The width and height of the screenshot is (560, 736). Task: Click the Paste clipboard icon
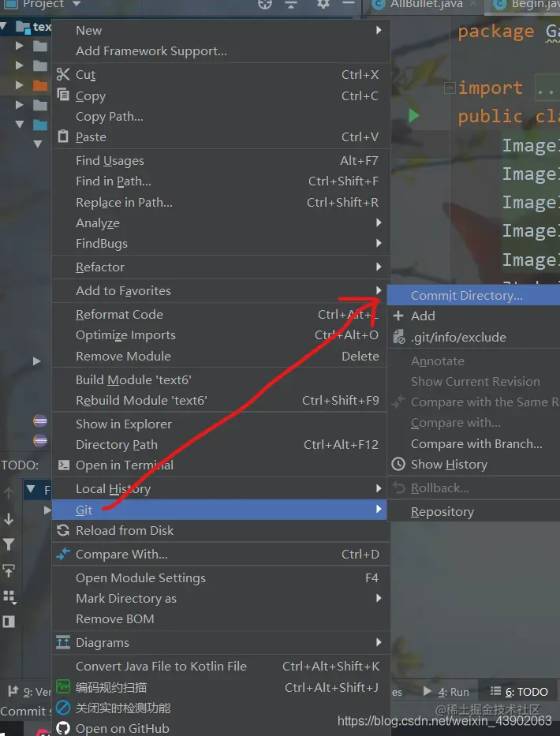63,136
